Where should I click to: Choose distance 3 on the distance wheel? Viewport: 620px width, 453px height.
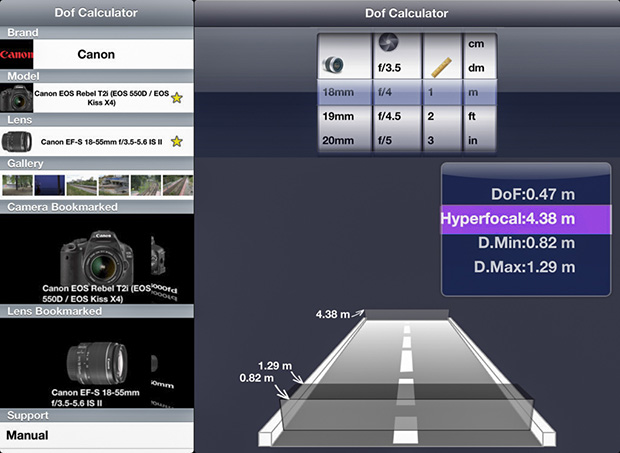(431, 140)
